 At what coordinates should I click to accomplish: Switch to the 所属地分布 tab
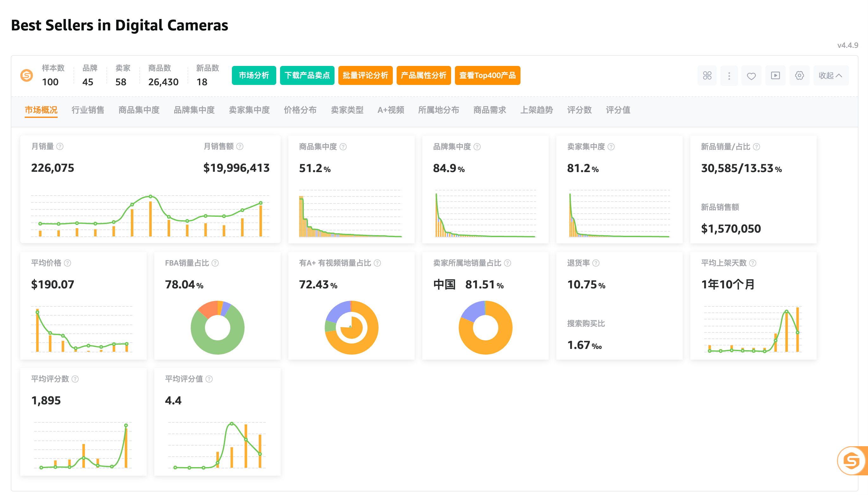tap(438, 110)
